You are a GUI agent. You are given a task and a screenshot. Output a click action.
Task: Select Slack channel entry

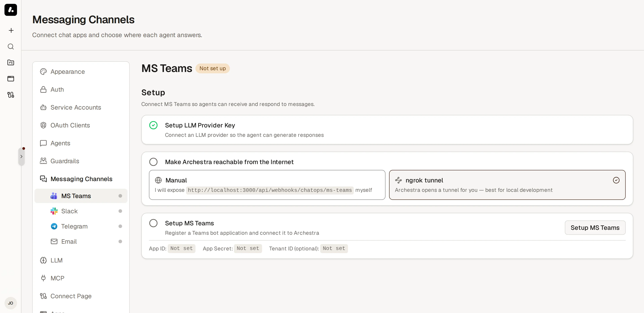pyautogui.click(x=81, y=211)
